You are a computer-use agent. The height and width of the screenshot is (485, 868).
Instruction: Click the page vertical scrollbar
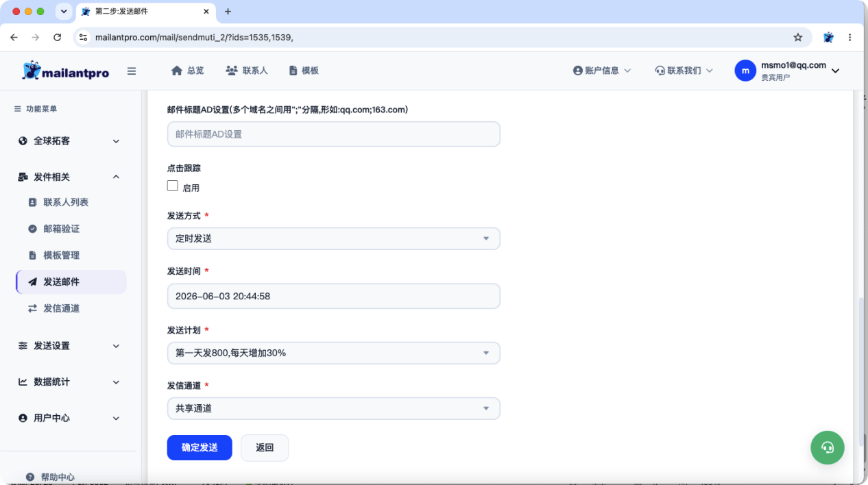[x=860, y=373]
